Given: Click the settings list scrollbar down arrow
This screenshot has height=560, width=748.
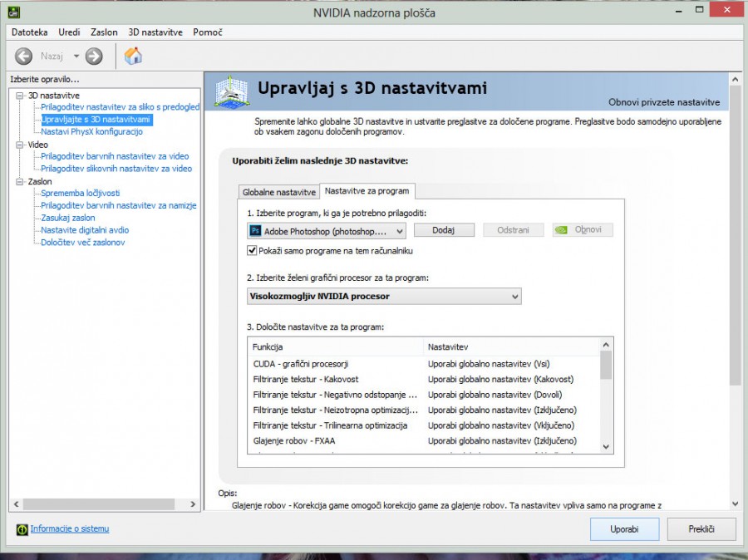Looking at the screenshot, I should coord(606,446).
